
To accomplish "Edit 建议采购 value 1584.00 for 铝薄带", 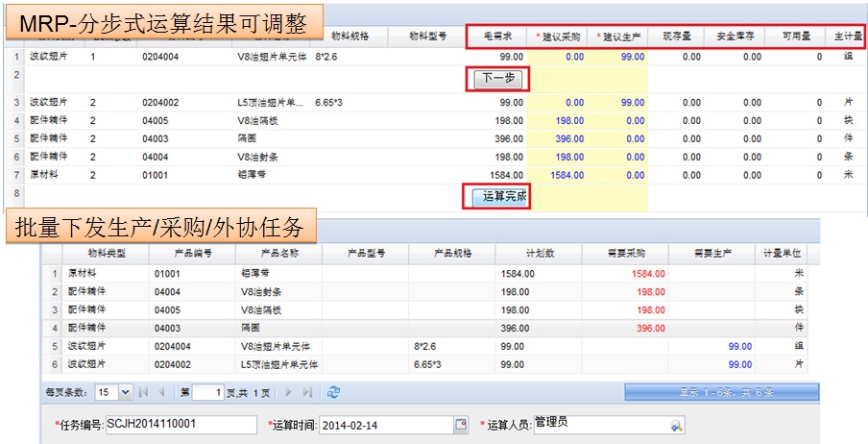I will [x=557, y=175].
